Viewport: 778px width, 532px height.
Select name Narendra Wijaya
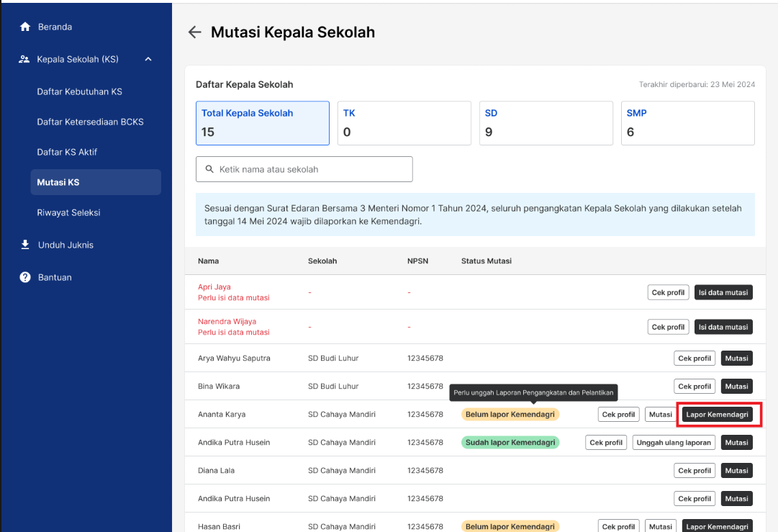(x=227, y=322)
